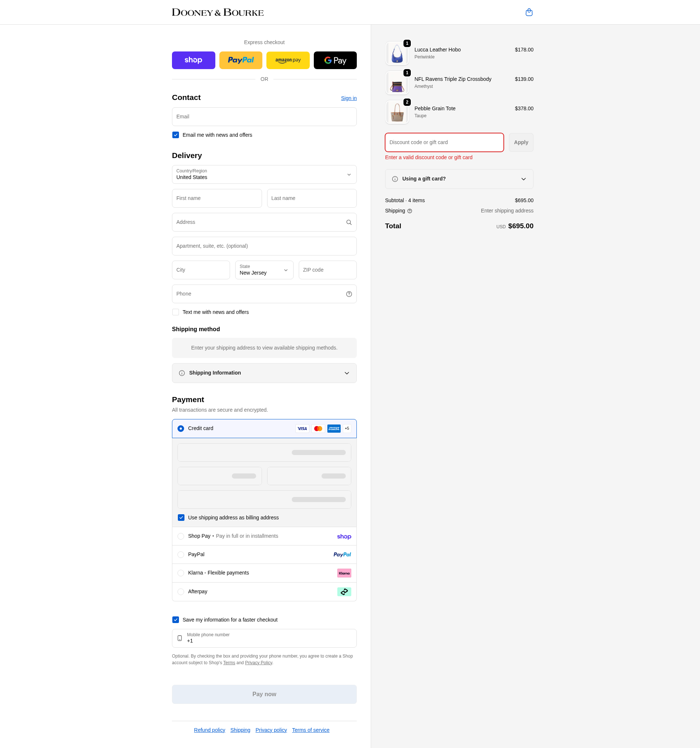This screenshot has height=748, width=700.
Task: Choose Amazon Pay express checkout
Action: point(288,60)
